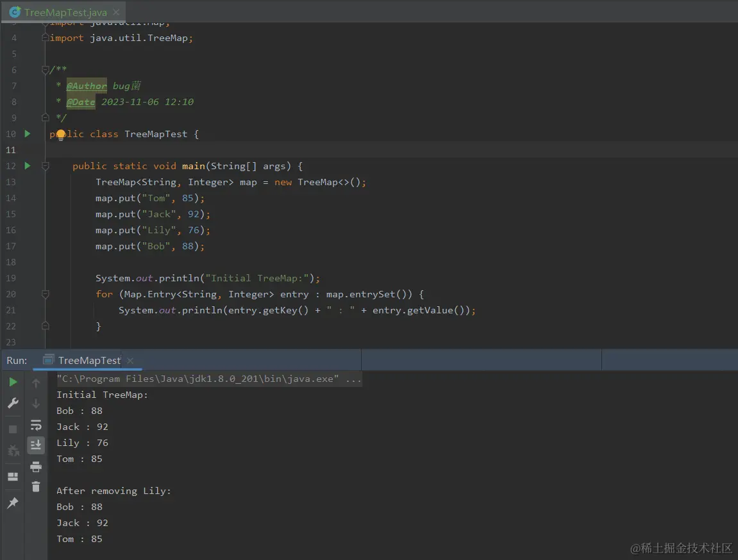Click 'After removing Lily:' console line
The height and width of the screenshot is (560, 738).
coord(113,491)
